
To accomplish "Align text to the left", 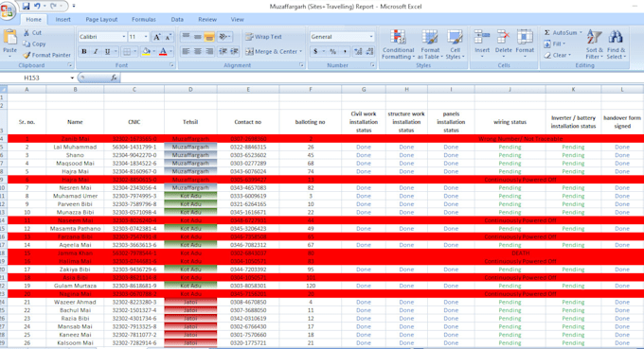I will point(186,52).
